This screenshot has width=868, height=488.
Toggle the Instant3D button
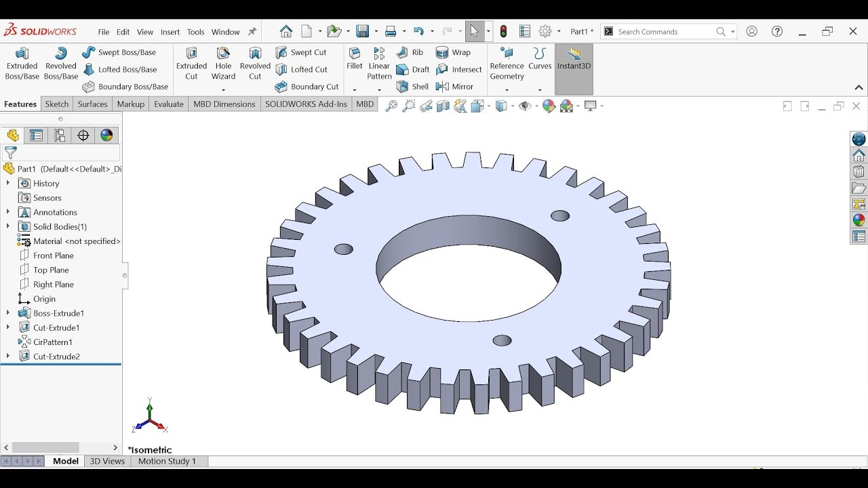click(x=574, y=69)
